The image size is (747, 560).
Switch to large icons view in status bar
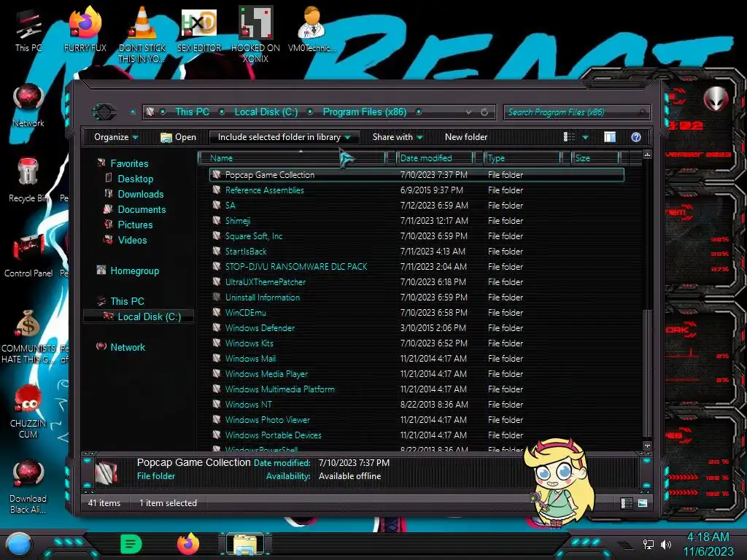642,503
